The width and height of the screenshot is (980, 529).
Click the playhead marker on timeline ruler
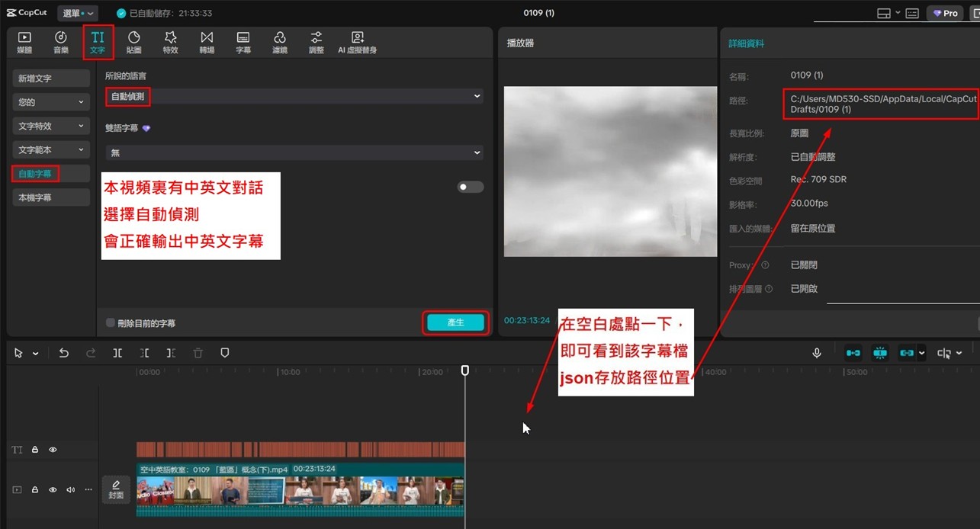point(465,370)
